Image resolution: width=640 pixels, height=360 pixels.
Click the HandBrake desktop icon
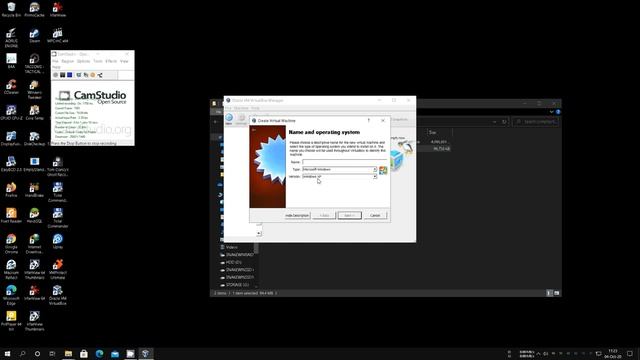click(x=34, y=190)
